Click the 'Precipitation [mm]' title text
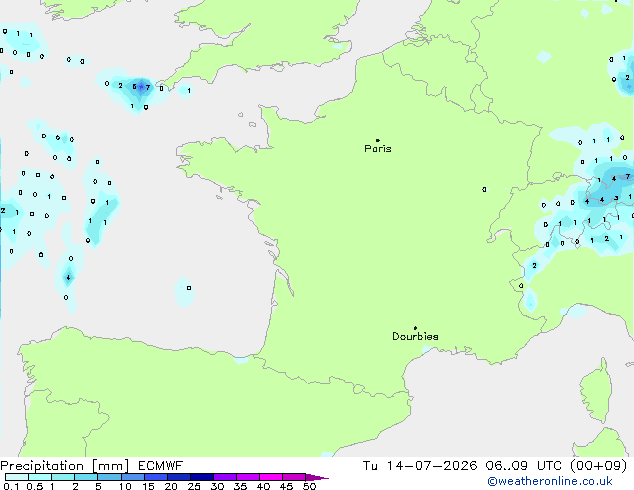Viewport: 634px width, 490px height. (x=65, y=466)
